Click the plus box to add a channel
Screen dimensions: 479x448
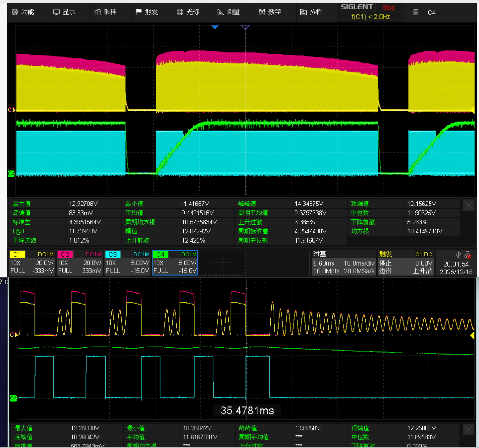pyautogui.click(x=222, y=263)
